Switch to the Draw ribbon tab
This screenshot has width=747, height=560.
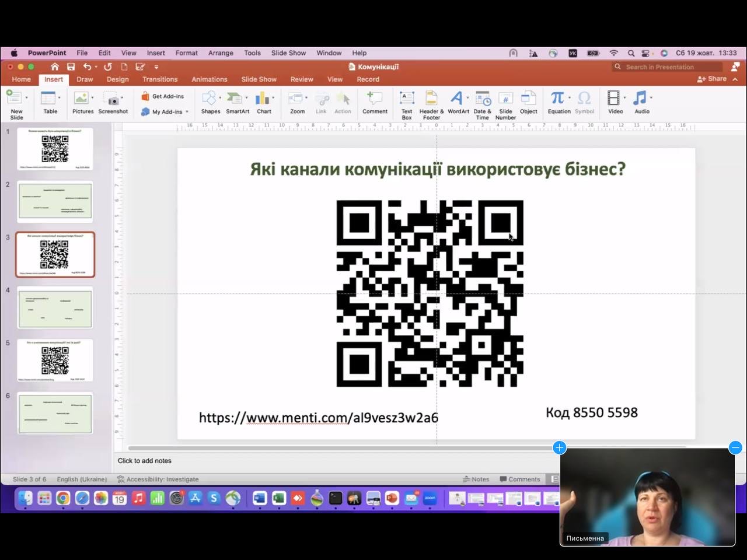click(x=85, y=79)
